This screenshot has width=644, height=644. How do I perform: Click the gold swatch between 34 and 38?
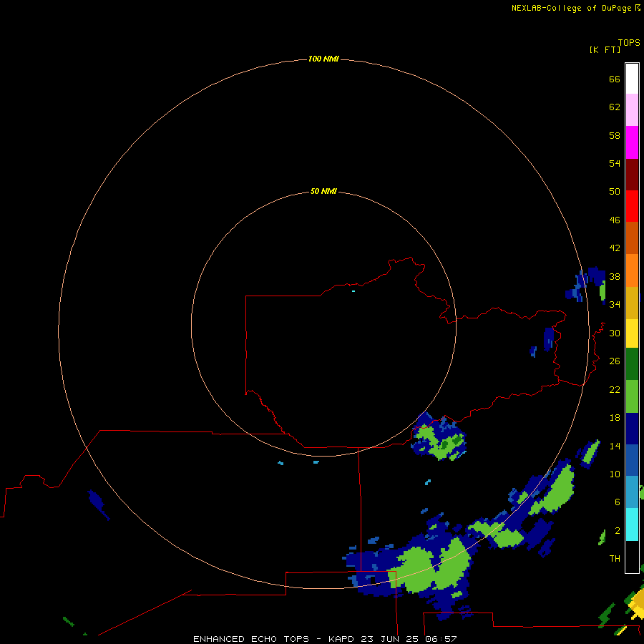(632, 303)
